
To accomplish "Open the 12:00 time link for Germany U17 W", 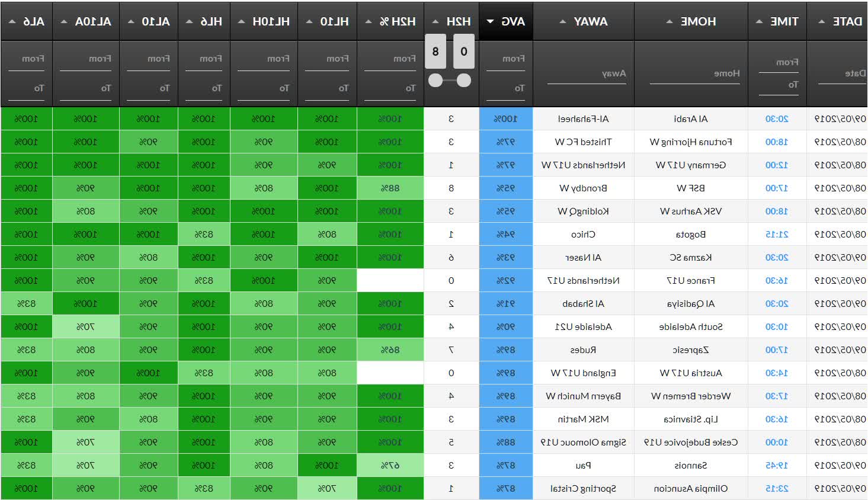I will 777,165.
